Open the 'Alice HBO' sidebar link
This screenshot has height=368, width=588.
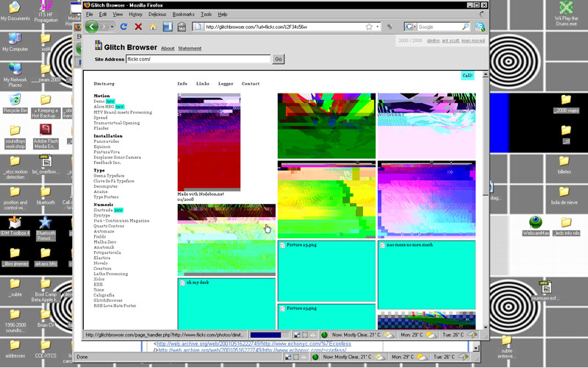[104, 107]
